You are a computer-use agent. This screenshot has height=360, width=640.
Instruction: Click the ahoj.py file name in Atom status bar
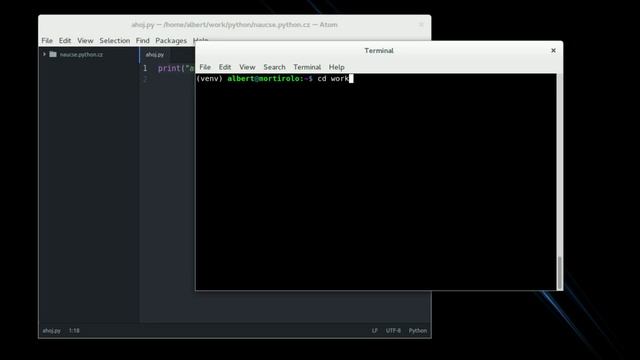[x=51, y=331]
